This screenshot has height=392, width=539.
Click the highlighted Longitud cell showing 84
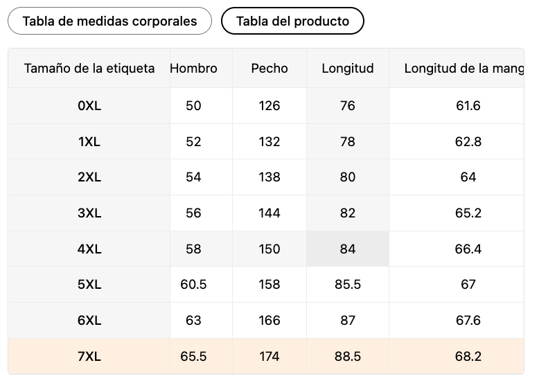pos(348,249)
